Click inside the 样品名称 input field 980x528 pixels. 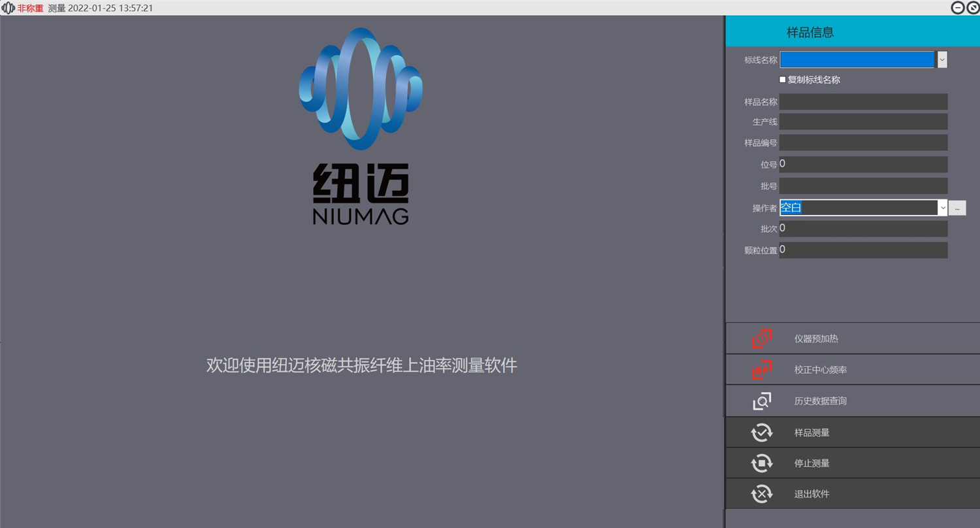point(862,101)
